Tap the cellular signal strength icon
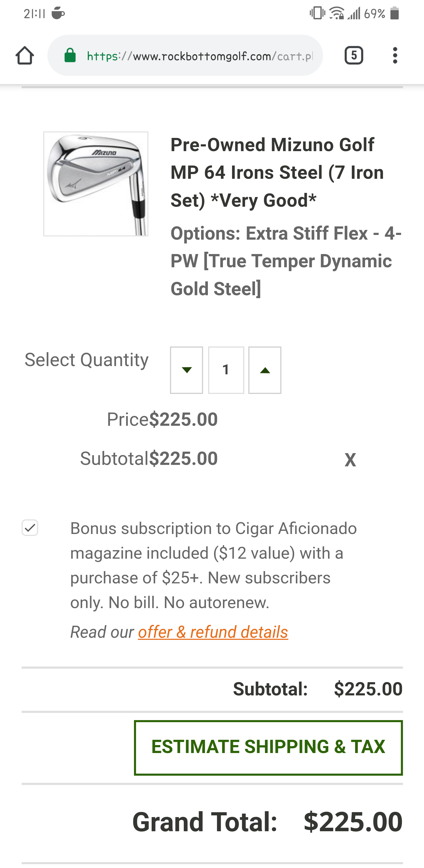The image size is (424, 868). pos(354,14)
